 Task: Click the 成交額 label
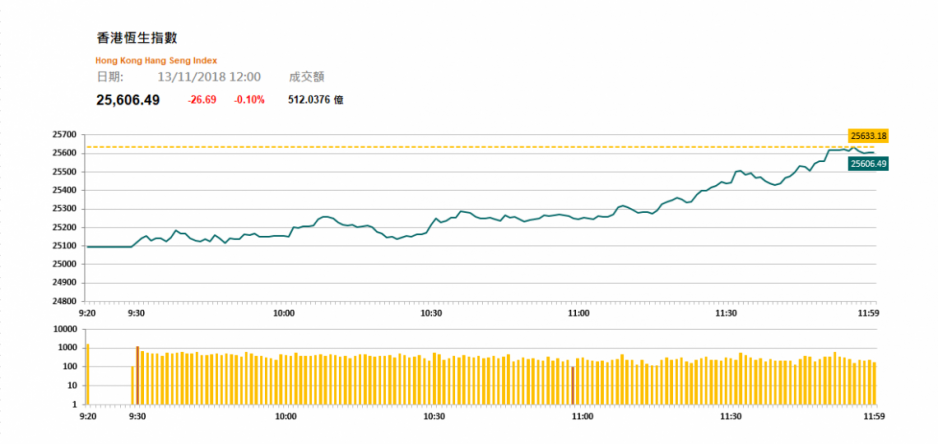point(307,77)
